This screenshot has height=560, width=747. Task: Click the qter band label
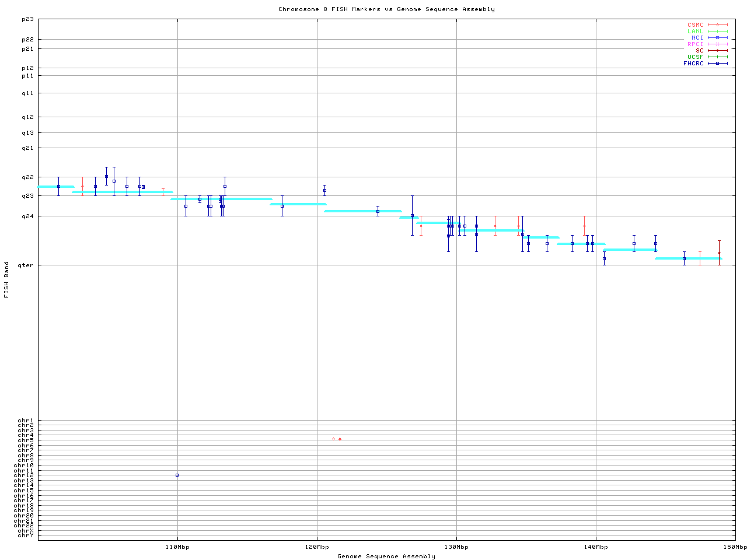27,265
